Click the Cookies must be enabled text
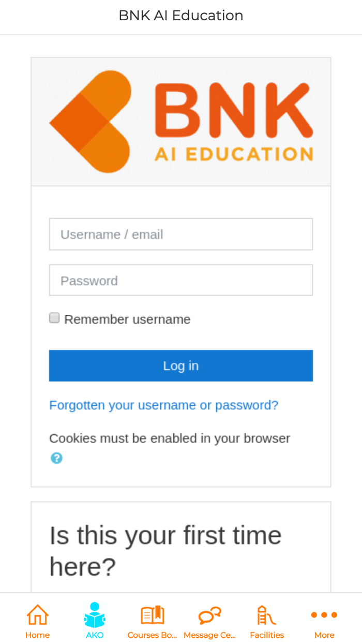Viewport: 362px width, 644px height. pyautogui.click(x=170, y=437)
